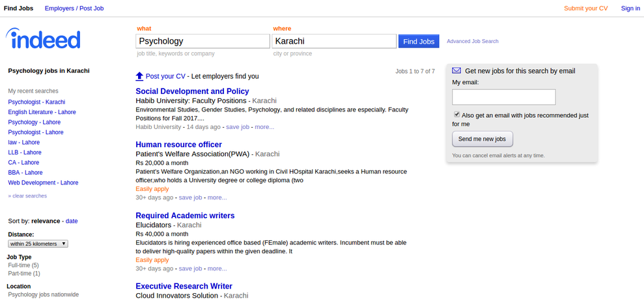Expand more options for Social Development job

264,127
